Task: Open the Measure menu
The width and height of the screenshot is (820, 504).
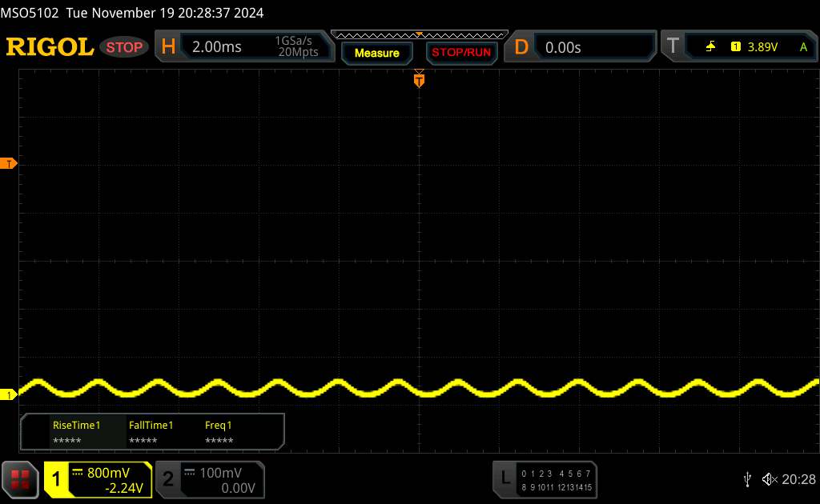Action: 376,53
